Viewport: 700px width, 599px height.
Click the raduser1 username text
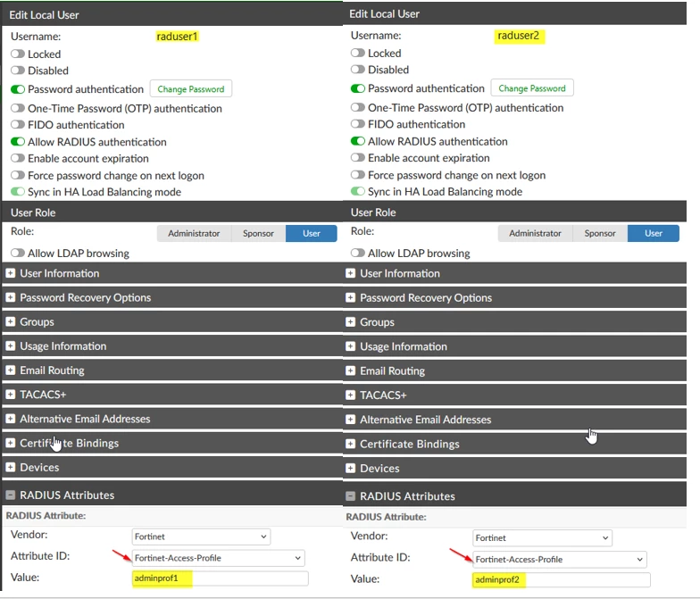(177, 36)
